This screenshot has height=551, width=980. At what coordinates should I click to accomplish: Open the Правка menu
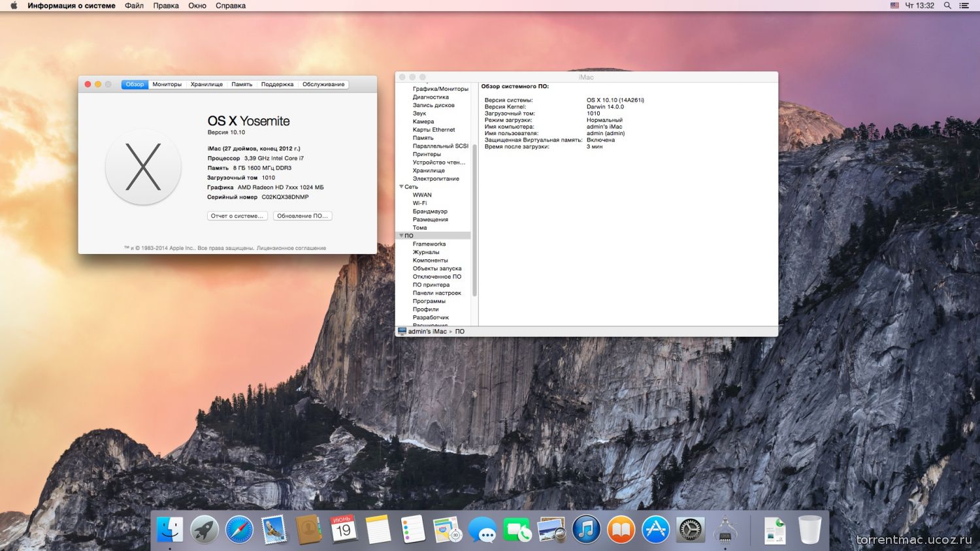[x=166, y=5]
